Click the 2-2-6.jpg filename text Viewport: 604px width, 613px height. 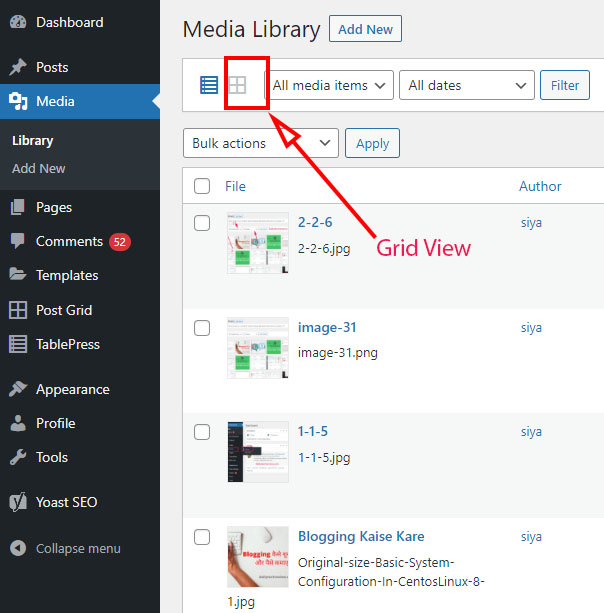coord(324,249)
